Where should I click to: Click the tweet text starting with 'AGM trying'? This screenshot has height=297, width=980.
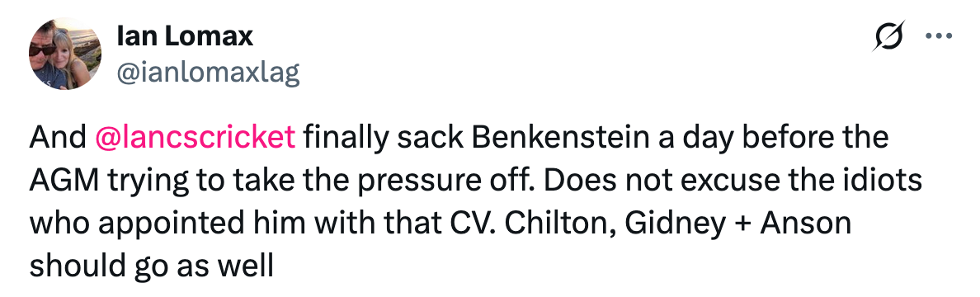[x=475, y=181]
